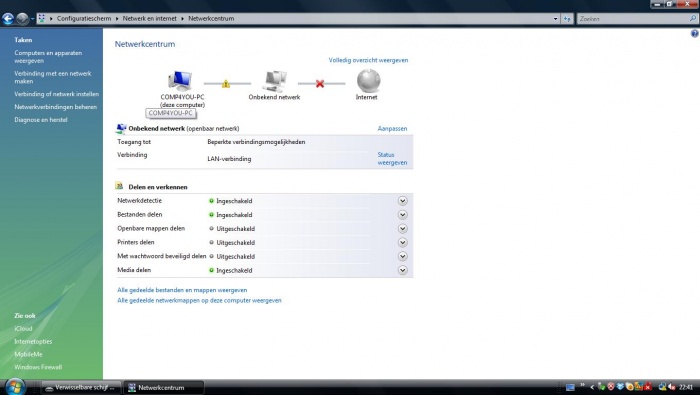The height and width of the screenshot is (395, 700).
Task: Click the red shield tray icon
Action: click(611, 387)
